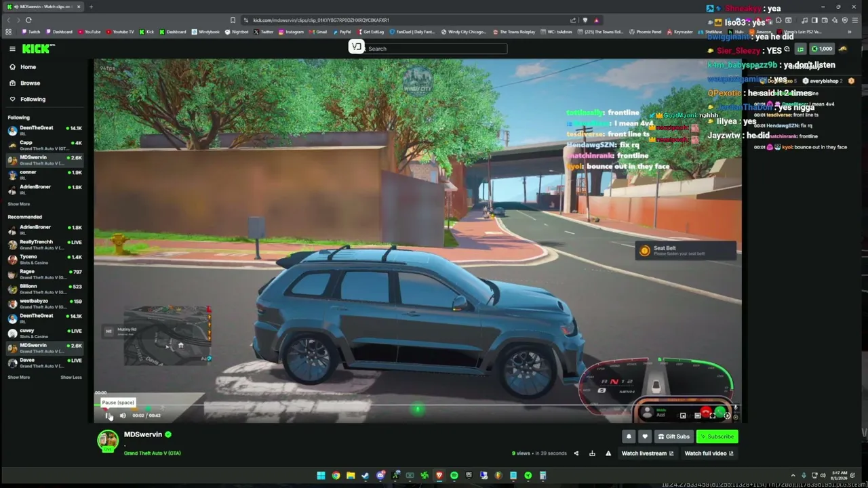Open the Gmail bookmark
868x488 pixels.
click(x=317, y=32)
